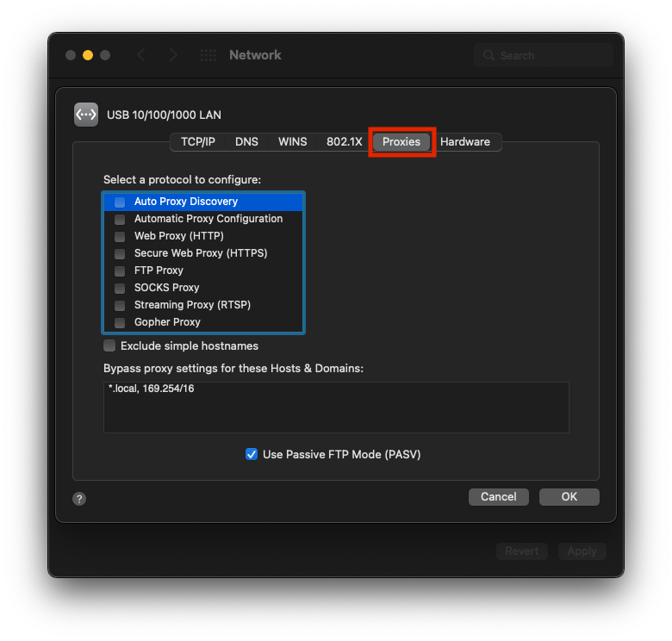Click the forward navigation arrow
The image size is (672, 641).
point(174,55)
